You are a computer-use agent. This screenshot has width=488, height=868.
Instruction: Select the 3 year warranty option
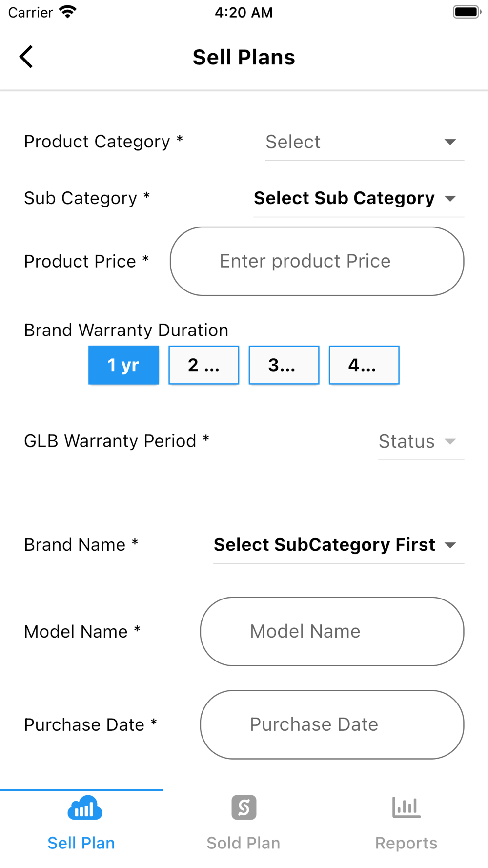(284, 365)
